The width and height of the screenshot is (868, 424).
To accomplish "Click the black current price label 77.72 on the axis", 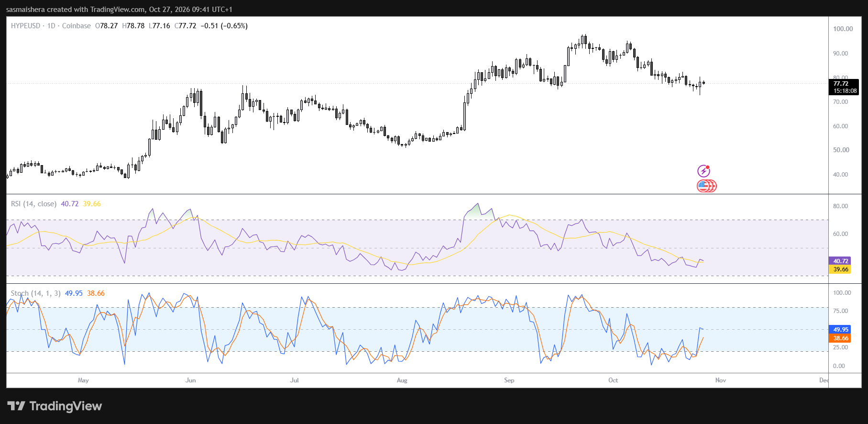I will [x=840, y=83].
